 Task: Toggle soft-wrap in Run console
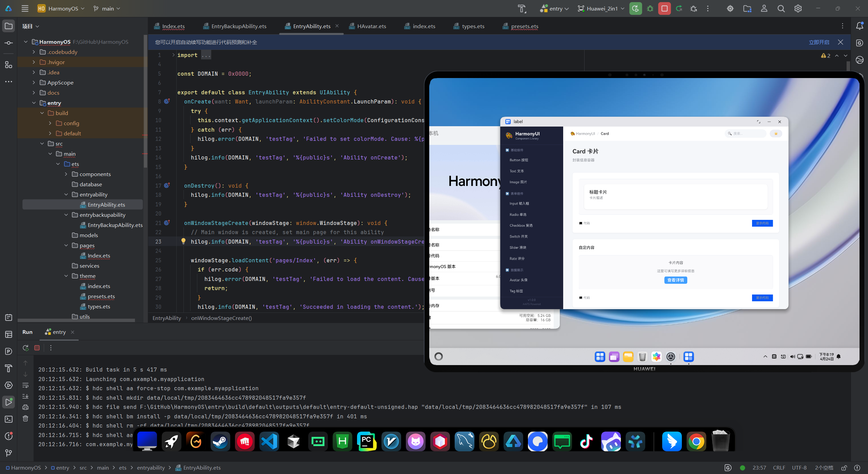pyautogui.click(x=25, y=385)
